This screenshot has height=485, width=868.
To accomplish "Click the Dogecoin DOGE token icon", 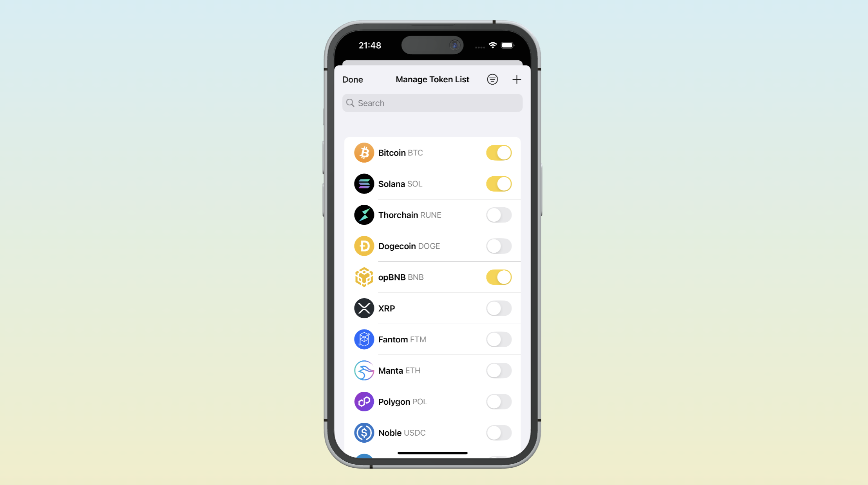I will coord(364,246).
